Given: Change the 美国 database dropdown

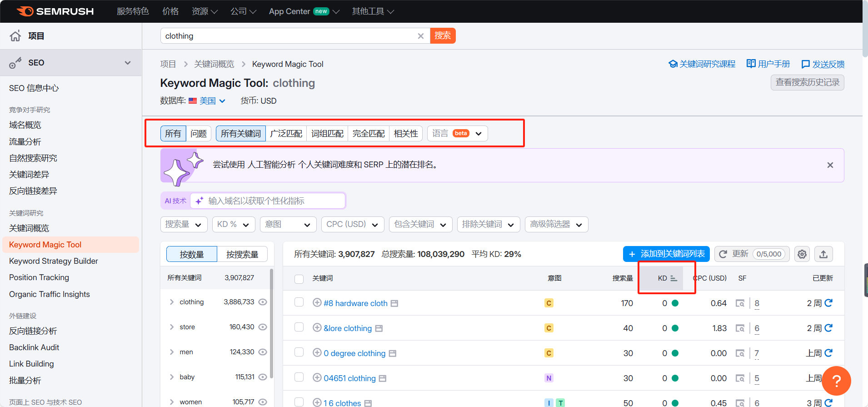Looking at the screenshot, I should (x=207, y=101).
